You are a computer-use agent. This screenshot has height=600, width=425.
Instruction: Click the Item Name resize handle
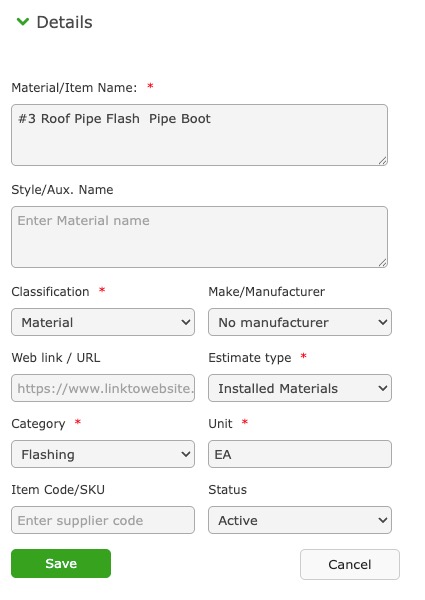(383, 161)
